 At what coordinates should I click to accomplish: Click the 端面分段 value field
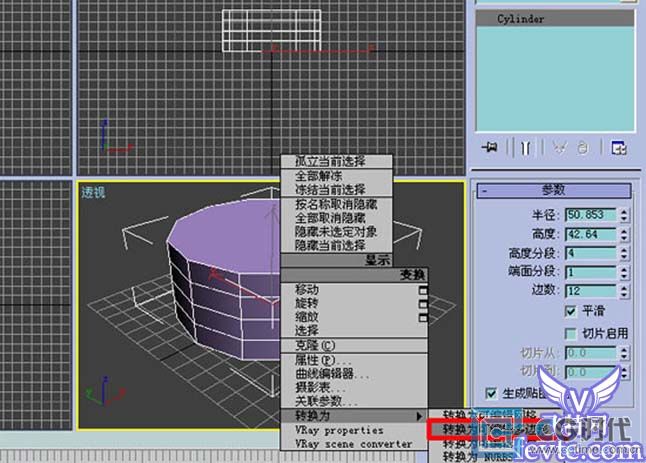tap(590, 272)
